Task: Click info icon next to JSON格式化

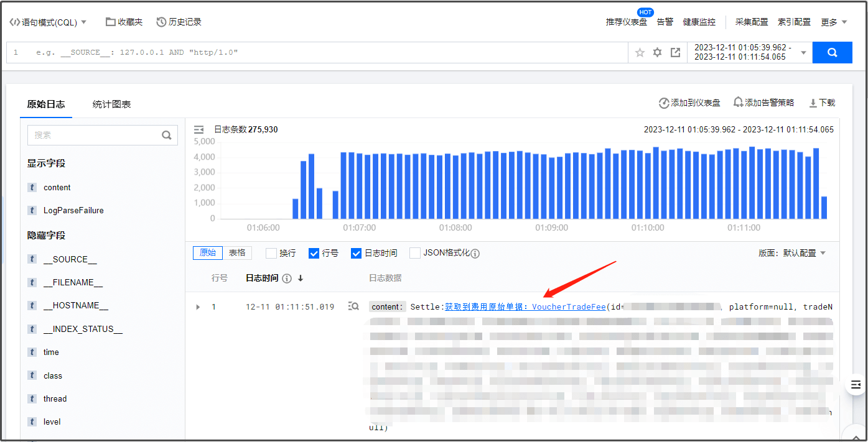Action: [475, 254]
